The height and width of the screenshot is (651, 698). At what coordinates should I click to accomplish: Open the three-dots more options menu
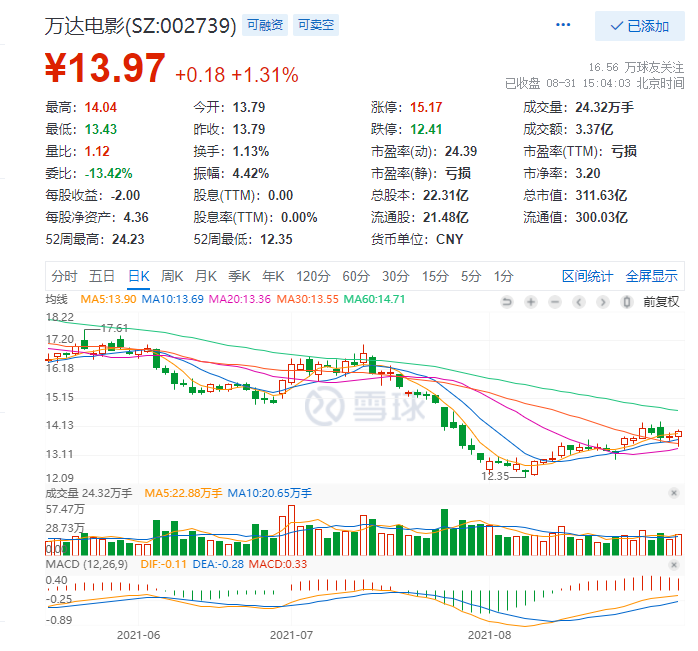pyautogui.click(x=563, y=25)
